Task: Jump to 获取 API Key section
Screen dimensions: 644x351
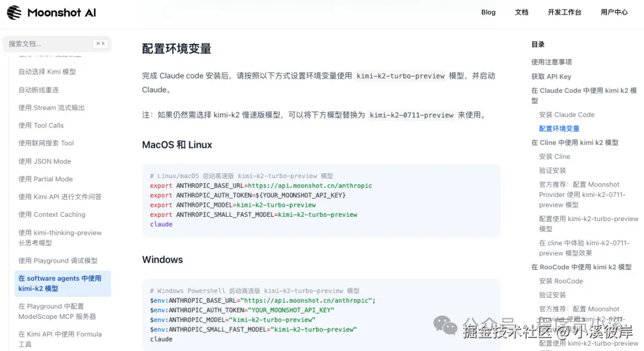Action: [551, 76]
